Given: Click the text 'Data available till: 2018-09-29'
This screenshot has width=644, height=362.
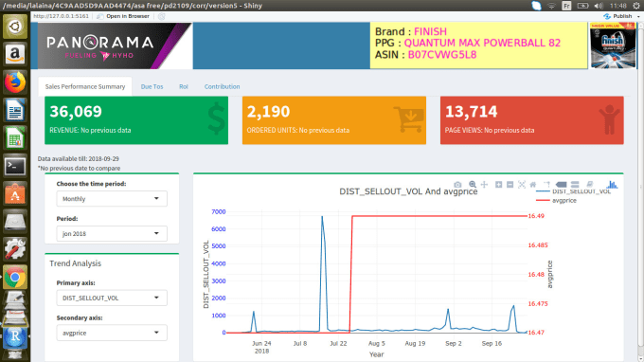Looking at the screenshot, I should [79, 158].
